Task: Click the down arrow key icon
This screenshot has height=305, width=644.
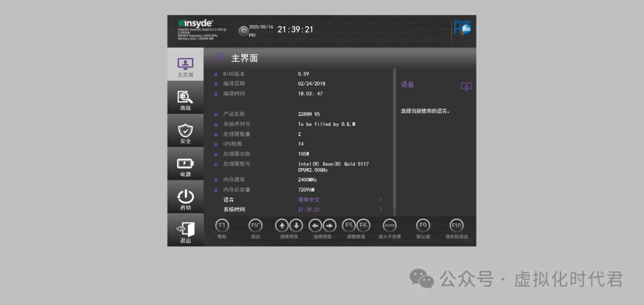Action: 296,225
